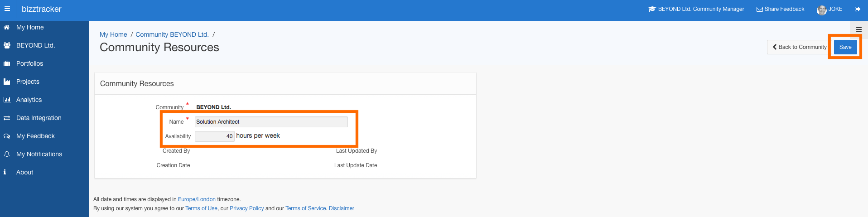Click the home icon in the sidebar
Image resolution: width=868 pixels, height=217 pixels.
click(x=7, y=27)
